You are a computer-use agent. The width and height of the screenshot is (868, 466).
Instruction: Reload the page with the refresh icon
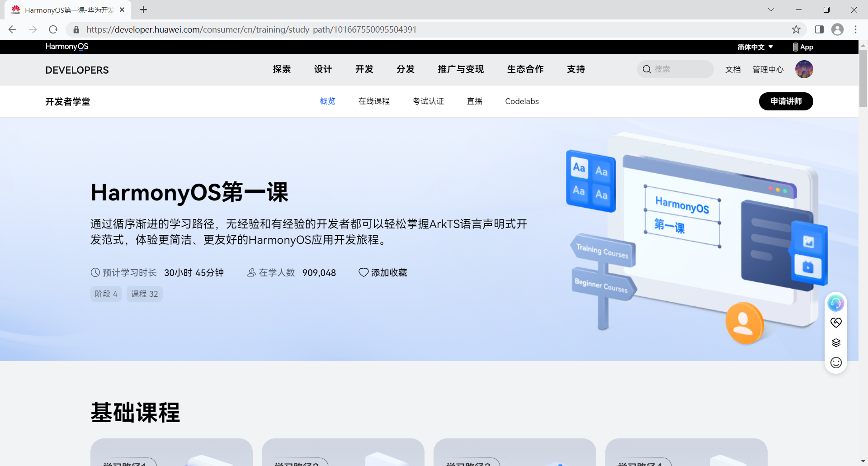53,29
